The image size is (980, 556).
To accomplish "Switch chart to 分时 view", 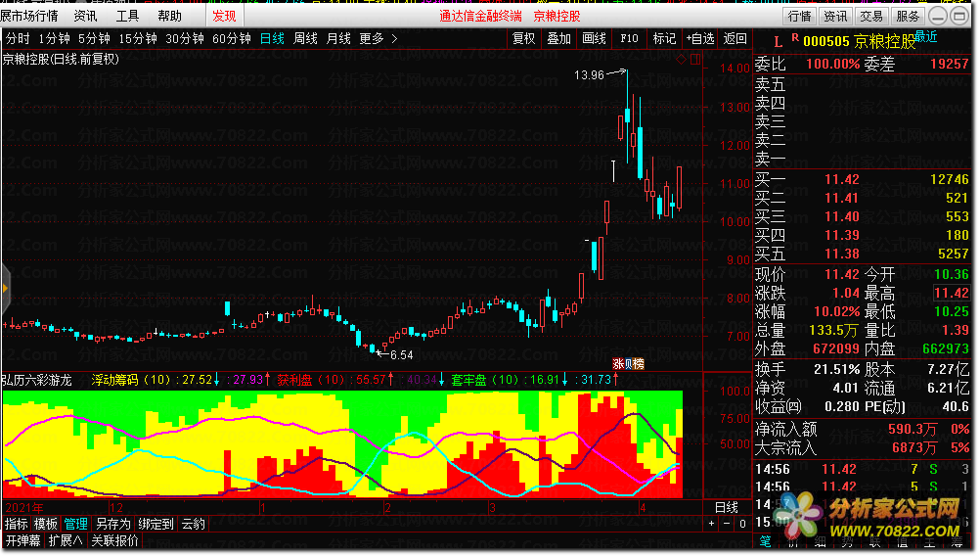I will (x=18, y=39).
